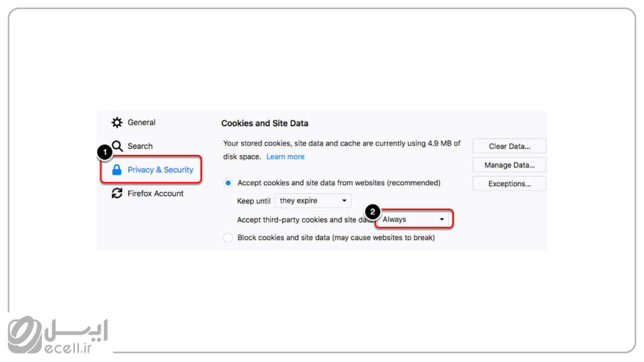Open the Keep until 'they expire' dropdown
This screenshot has width=644, height=362.
point(312,201)
